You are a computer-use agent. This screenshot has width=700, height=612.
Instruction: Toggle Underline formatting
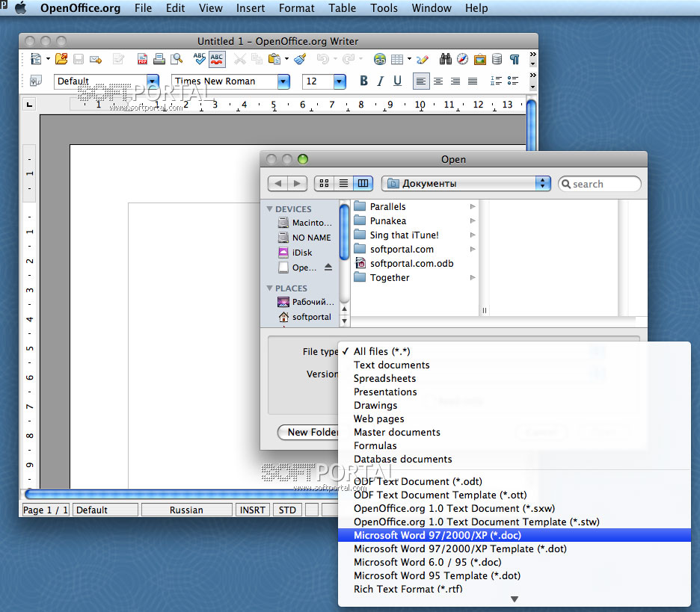click(397, 81)
